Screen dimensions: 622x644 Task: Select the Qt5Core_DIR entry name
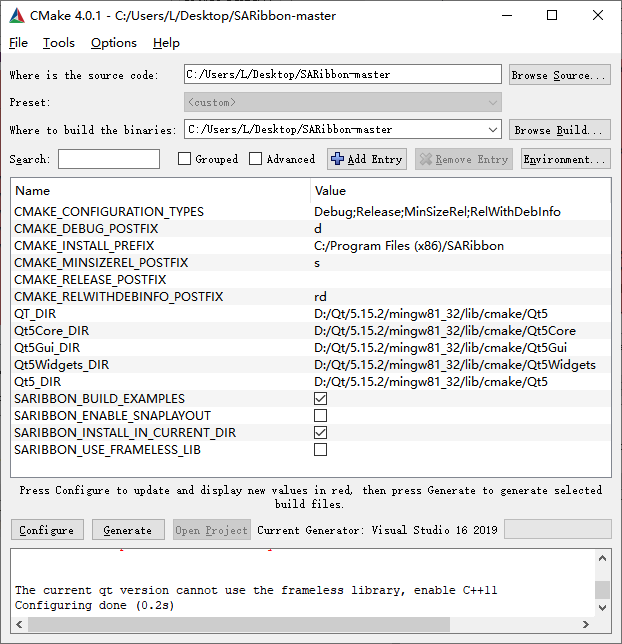[x=51, y=331]
